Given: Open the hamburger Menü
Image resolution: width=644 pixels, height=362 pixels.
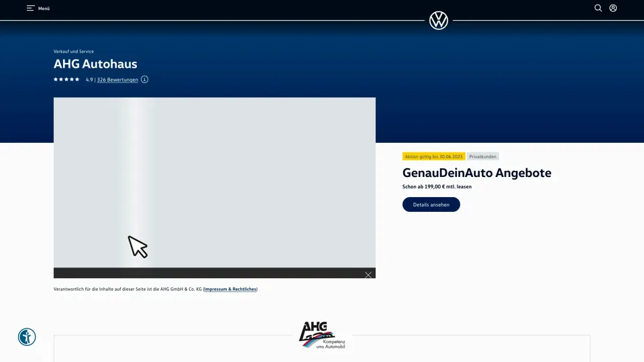Looking at the screenshot, I should (x=38, y=8).
